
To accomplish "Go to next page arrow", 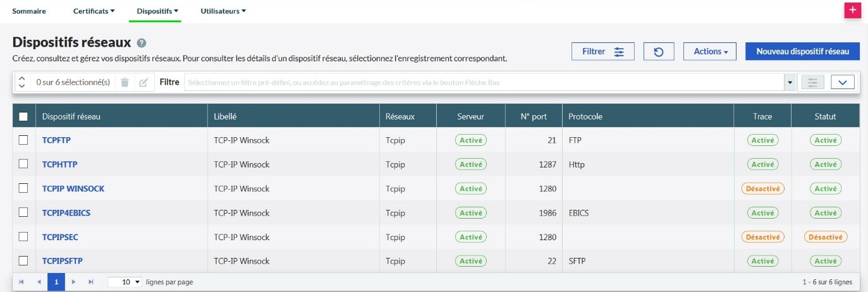I will click(74, 282).
